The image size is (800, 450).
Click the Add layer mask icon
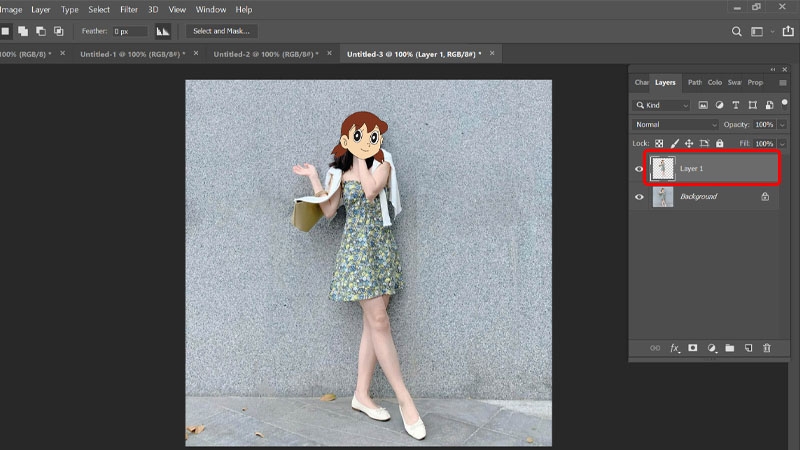pyautogui.click(x=692, y=348)
